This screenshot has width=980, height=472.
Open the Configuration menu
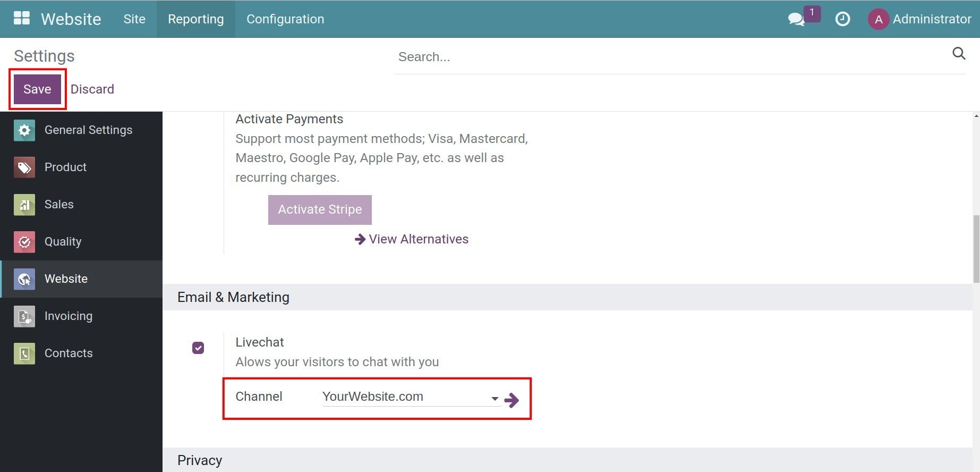(x=285, y=19)
